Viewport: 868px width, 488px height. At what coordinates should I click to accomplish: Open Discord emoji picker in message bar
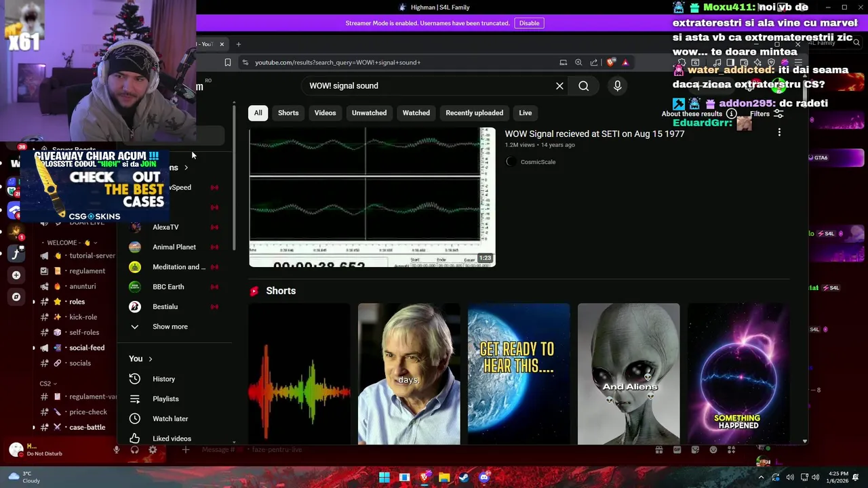tap(713, 449)
